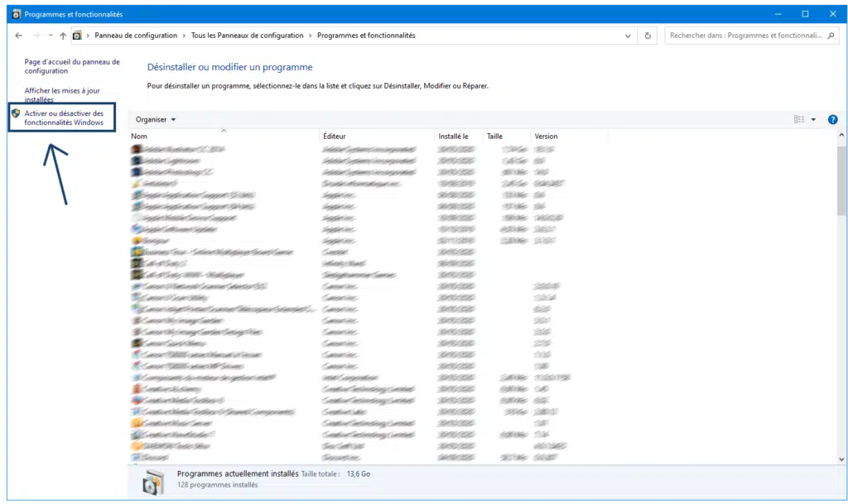Click the forward navigation arrow
848x504 pixels.
(36, 36)
